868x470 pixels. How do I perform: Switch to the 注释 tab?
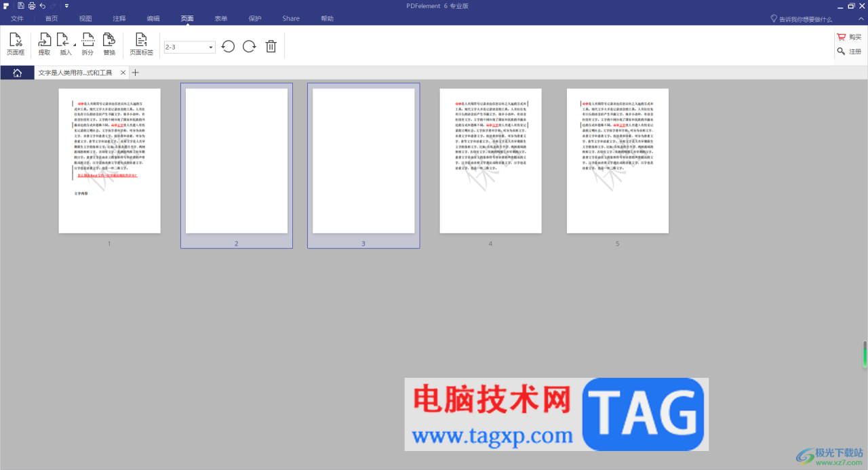click(x=119, y=18)
